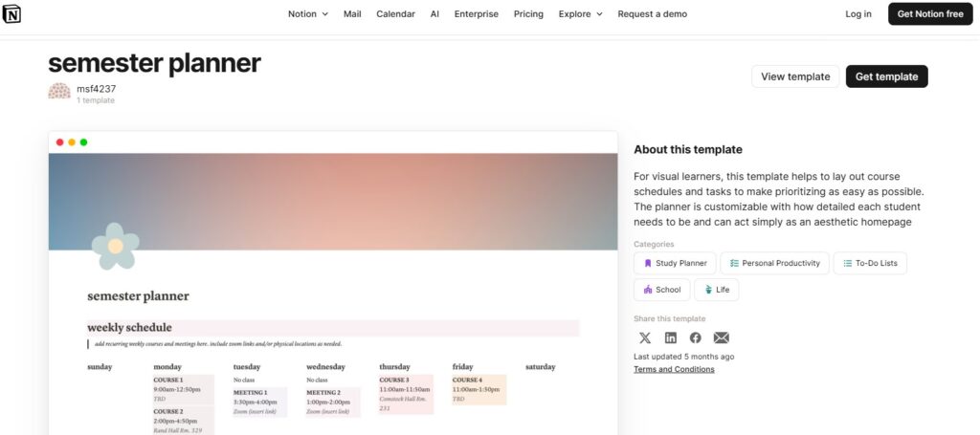The width and height of the screenshot is (980, 435).
Task: Share template via Facebook icon
Action: coord(696,337)
